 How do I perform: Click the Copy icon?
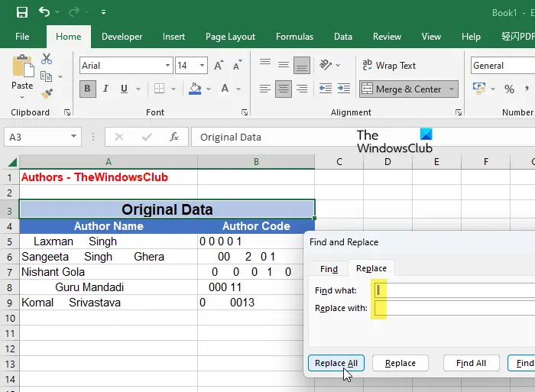[46, 76]
